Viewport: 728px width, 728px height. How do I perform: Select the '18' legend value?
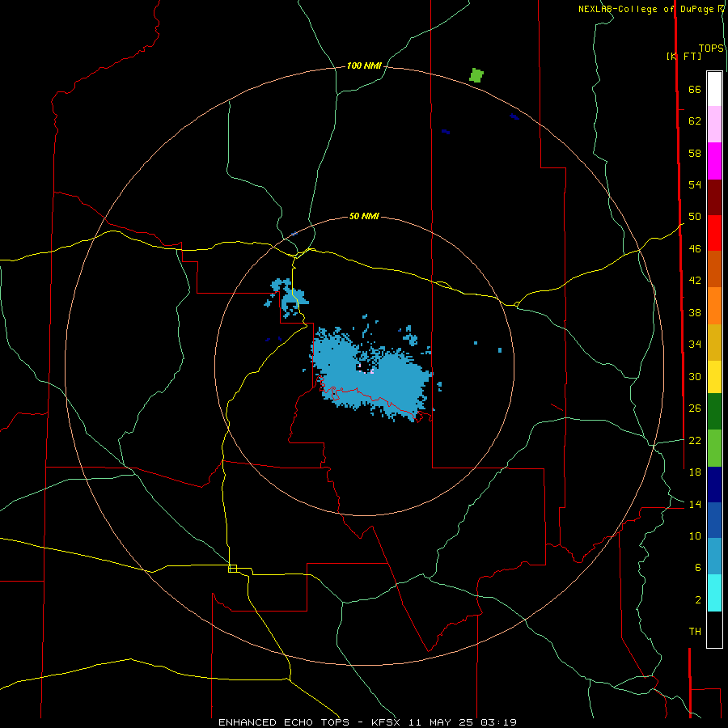[695, 472]
